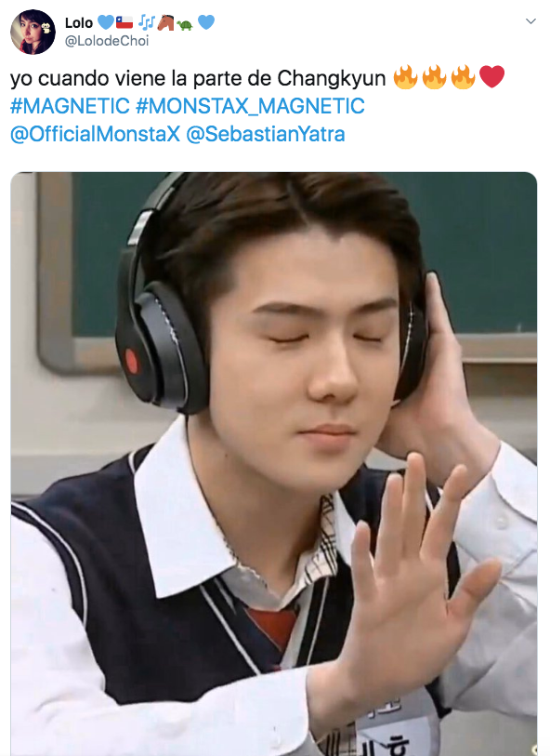Click the music notes emoji beside name
Image resolution: width=550 pixels, height=756 pixels.
coord(147,22)
